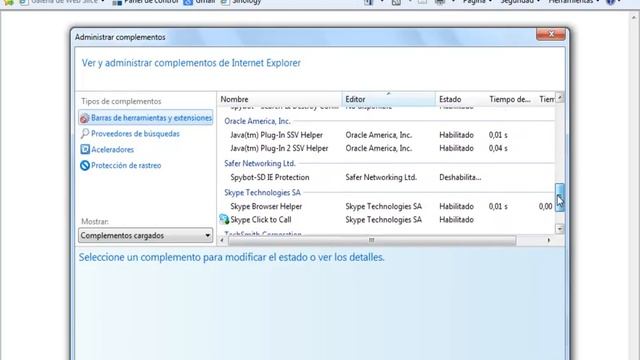Click the add-on list scroll down arrow
Image resolution: width=640 pixels, height=360 pixels.
click(x=560, y=229)
